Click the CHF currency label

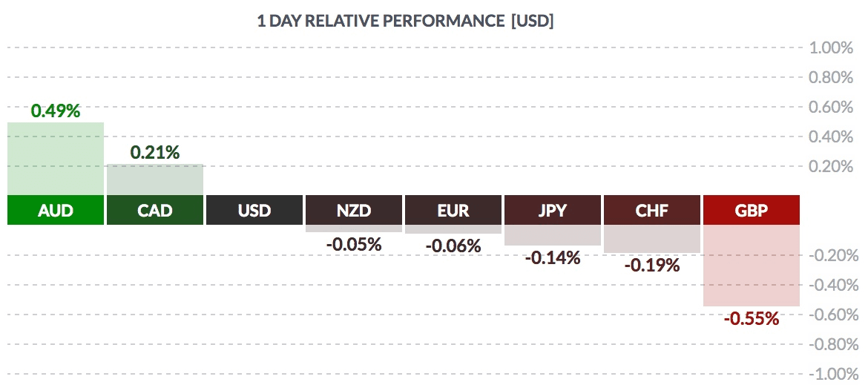point(652,210)
